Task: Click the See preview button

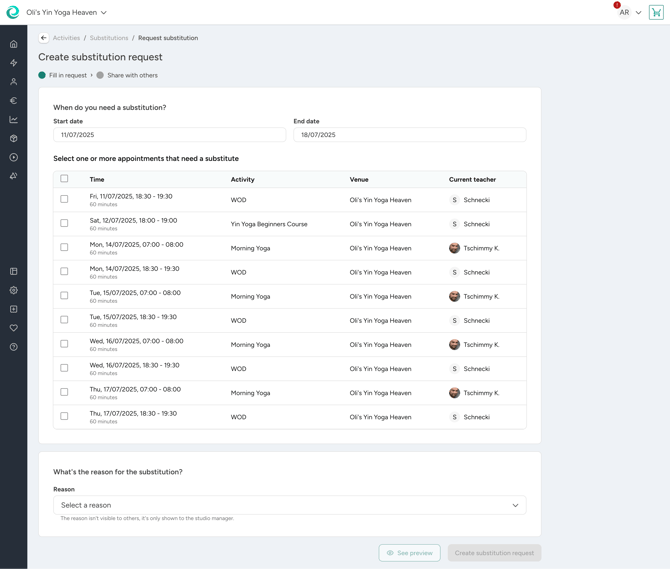Action: coord(409,553)
